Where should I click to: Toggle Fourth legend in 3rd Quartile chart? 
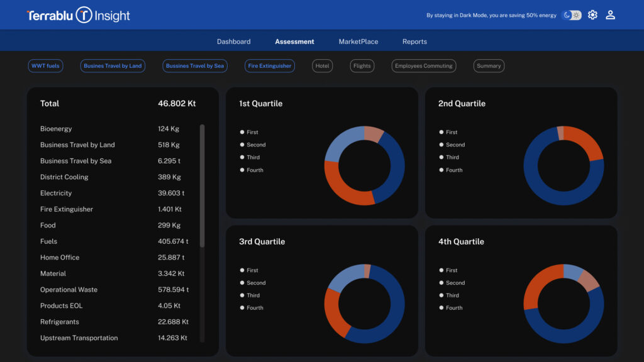click(x=255, y=308)
